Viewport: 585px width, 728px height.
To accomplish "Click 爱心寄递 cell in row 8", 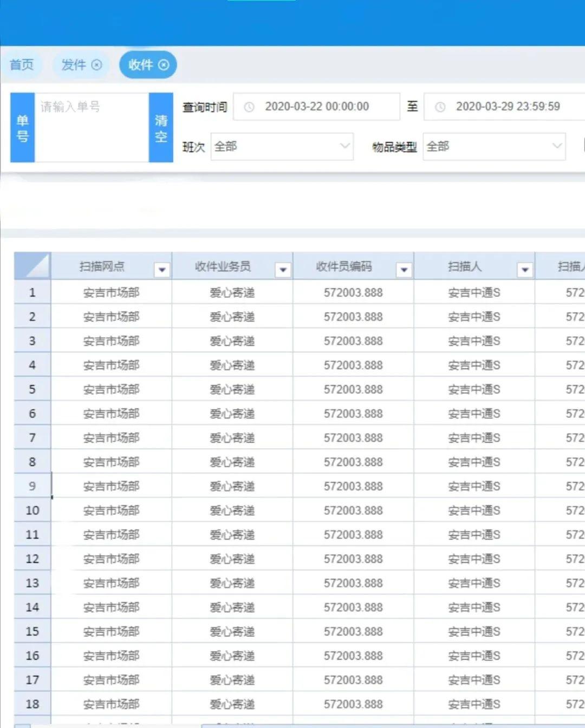I will click(x=232, y=462).
